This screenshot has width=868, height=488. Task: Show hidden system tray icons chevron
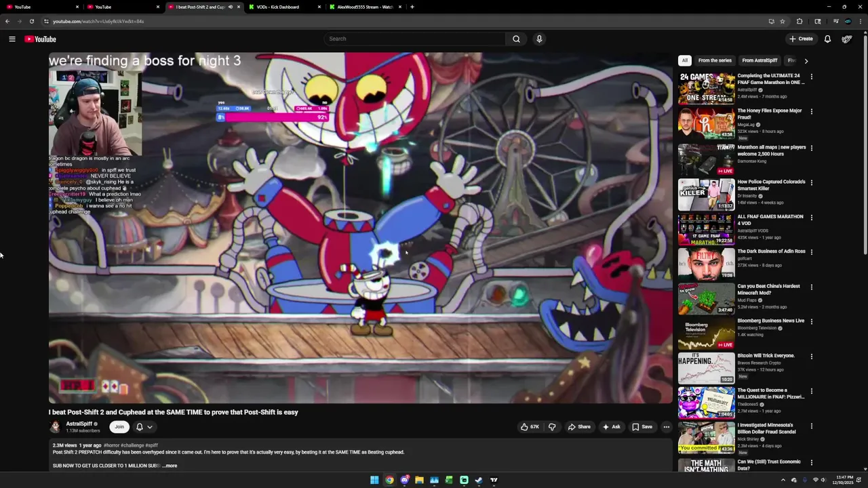[783, 480]
